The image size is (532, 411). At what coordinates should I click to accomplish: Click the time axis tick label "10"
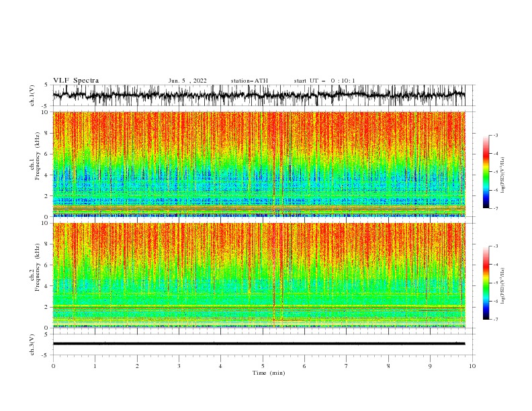click(x=472, y=366)
